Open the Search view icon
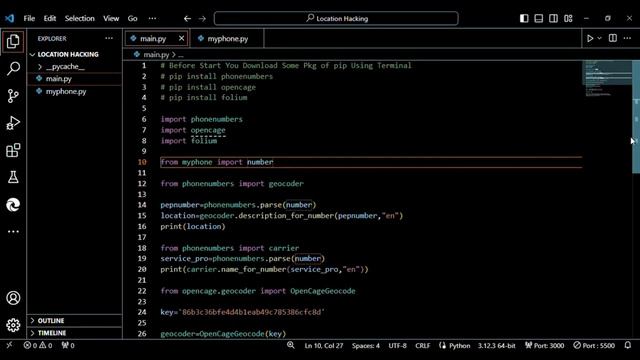Image resolution: width=640 pixels, height=360 pixels. pyautogui.click(x=13, y=68)
